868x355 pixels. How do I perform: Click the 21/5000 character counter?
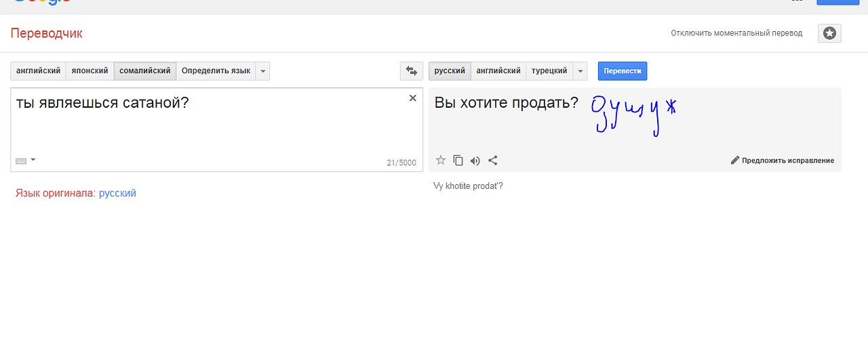[x=401, y=163]
